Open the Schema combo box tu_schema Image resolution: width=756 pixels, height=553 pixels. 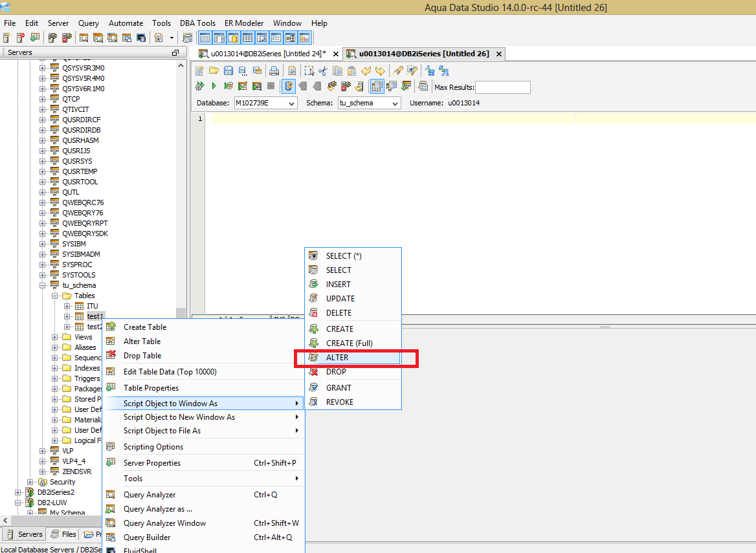coord(370,103)
